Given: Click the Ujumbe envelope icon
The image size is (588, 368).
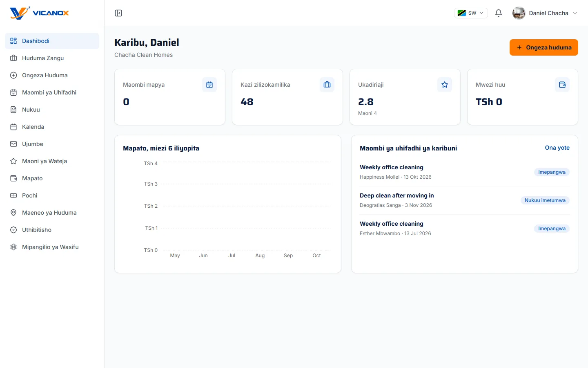Looking at the screenshot, I should (x=13, y=144).
